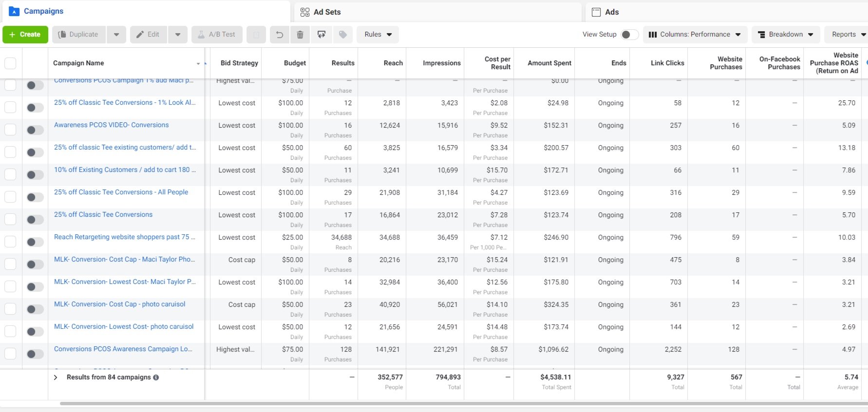
Task: Click the sort arrow in Campaign Name header
Action: (198, 64)
